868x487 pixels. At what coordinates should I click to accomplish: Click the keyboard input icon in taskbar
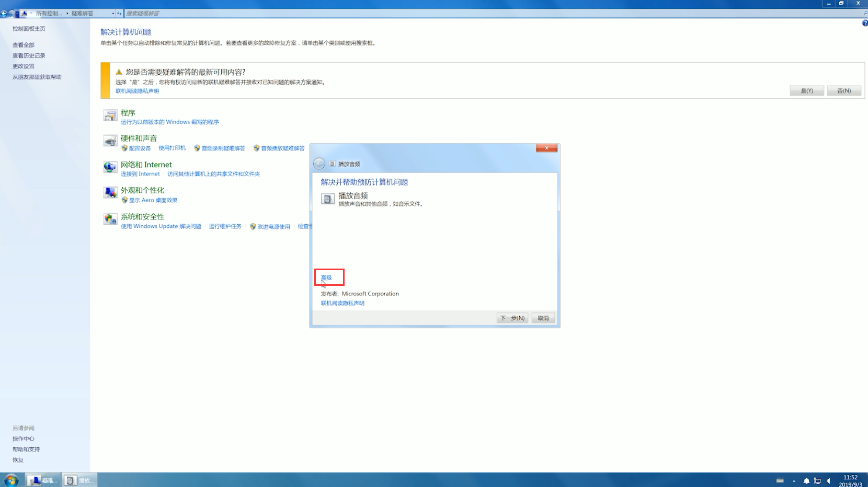(780, 480)
